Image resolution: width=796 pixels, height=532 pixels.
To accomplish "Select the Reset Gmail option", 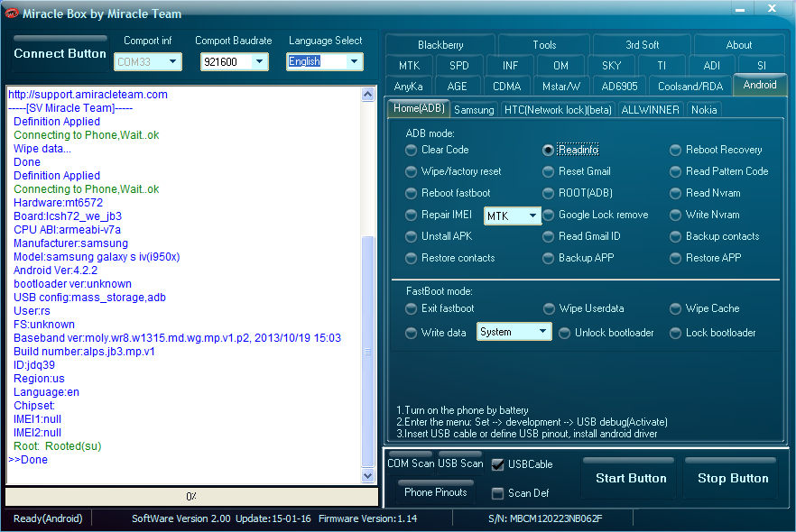I will pos(576,171).
